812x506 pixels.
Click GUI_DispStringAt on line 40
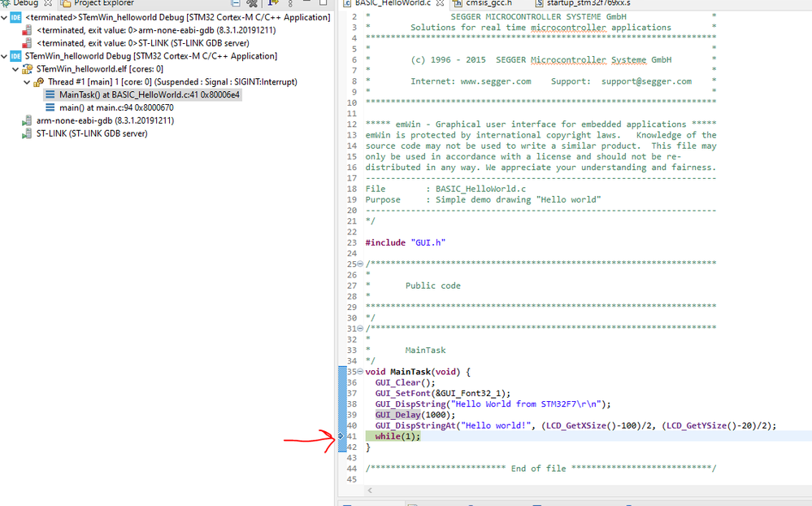click(415, 425)
